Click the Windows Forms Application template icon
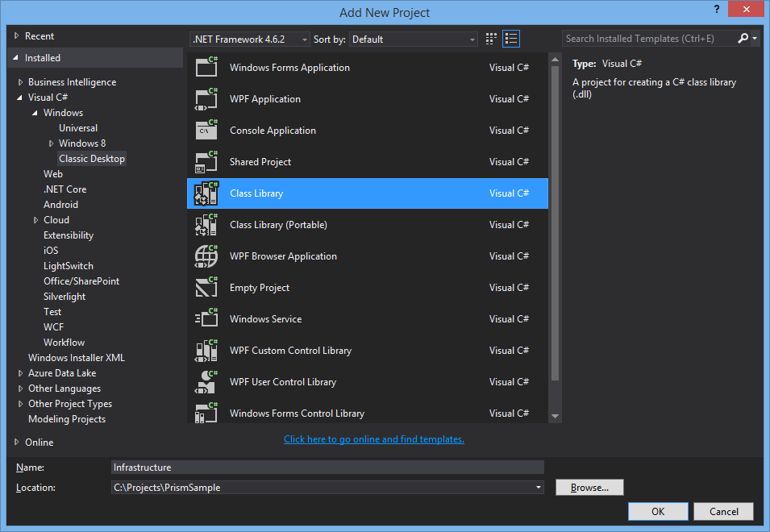The height and width of the screenshot is (532, 770). click(206, 68)
